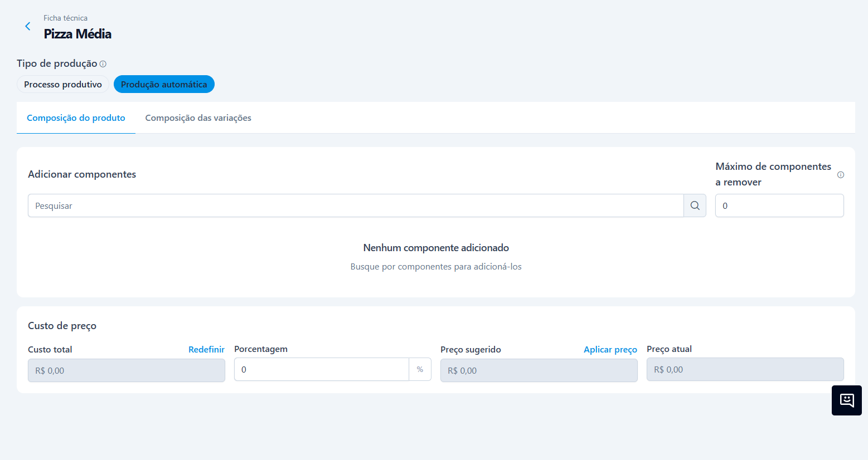868x460 pixels.
Task: Click the Máximo de componentes a remover input
Action: click(779, 205)
